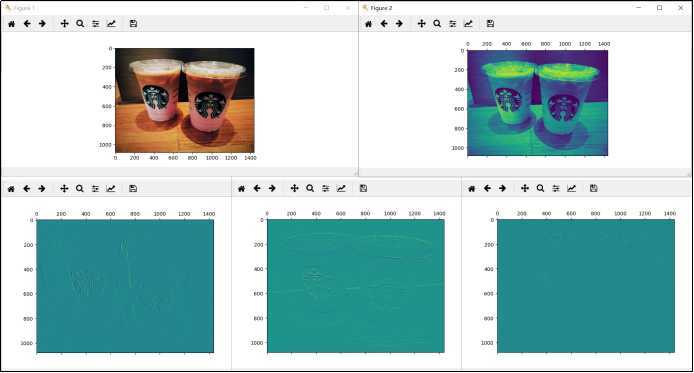Save Figure 2 using the disk icon
The image size is (694, 373).
click(x=490, y=24)
